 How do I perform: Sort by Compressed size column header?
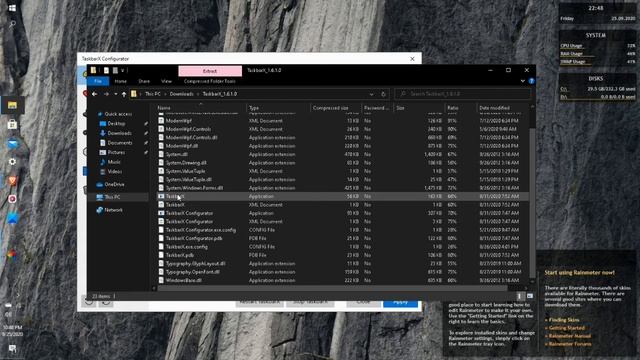point(336,108)
